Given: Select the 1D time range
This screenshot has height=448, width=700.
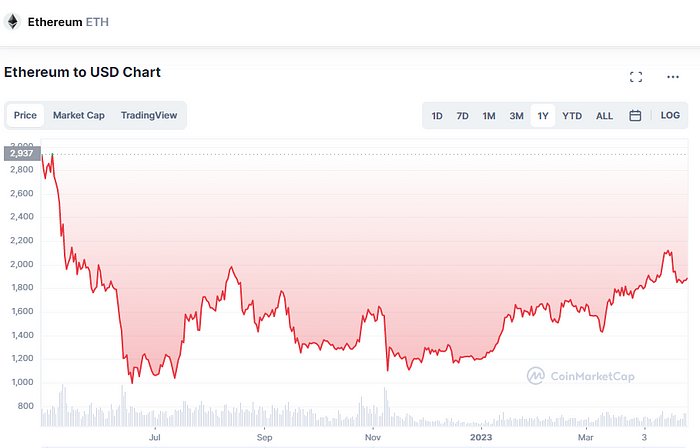Looking at the screenshot, I should point(437,116).
